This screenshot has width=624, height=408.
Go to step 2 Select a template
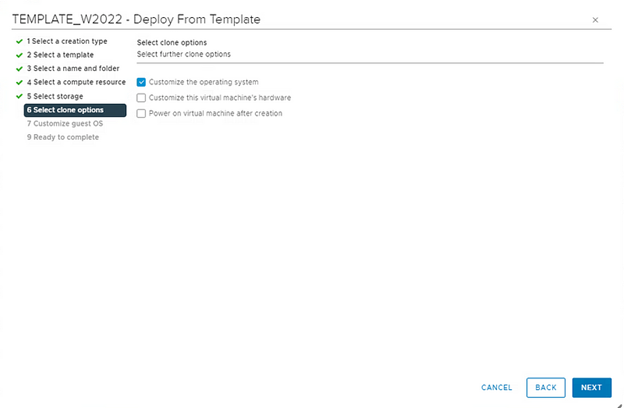click(61, 55)
